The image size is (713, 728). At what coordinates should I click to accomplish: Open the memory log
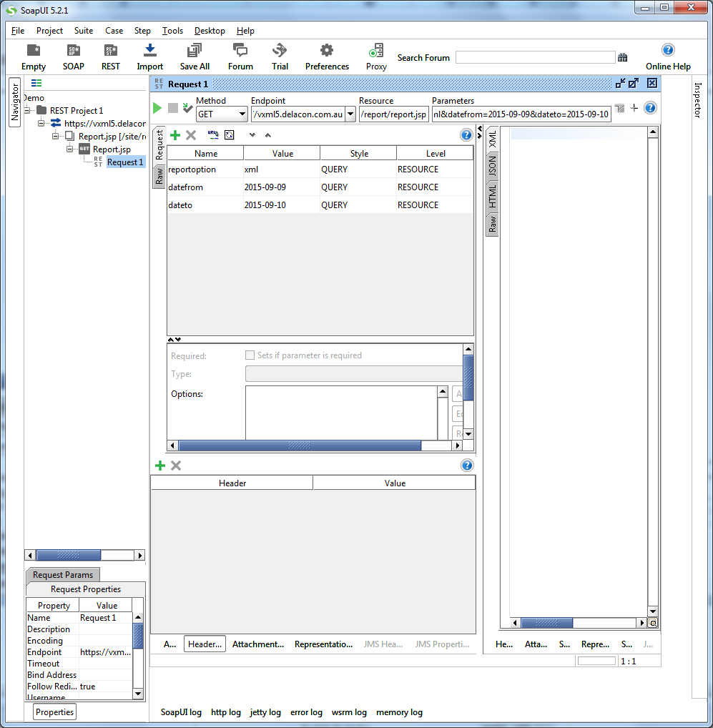point(399,712)
